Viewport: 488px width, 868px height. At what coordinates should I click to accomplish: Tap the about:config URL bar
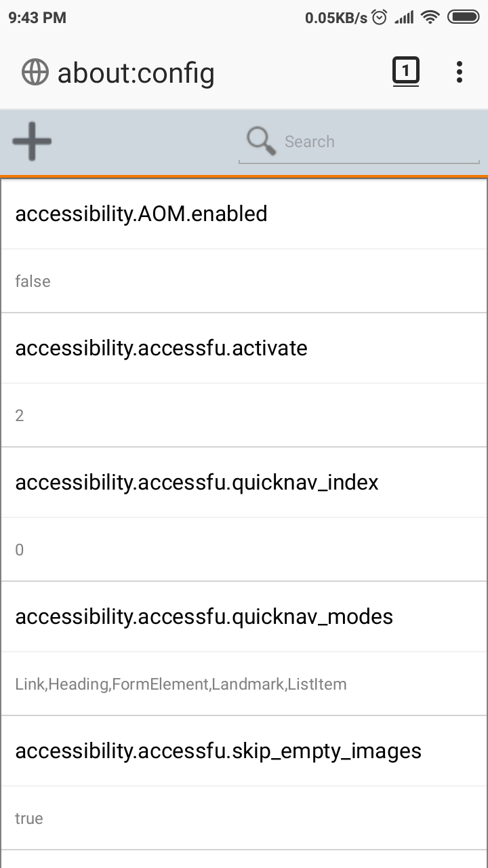point(136,73)
